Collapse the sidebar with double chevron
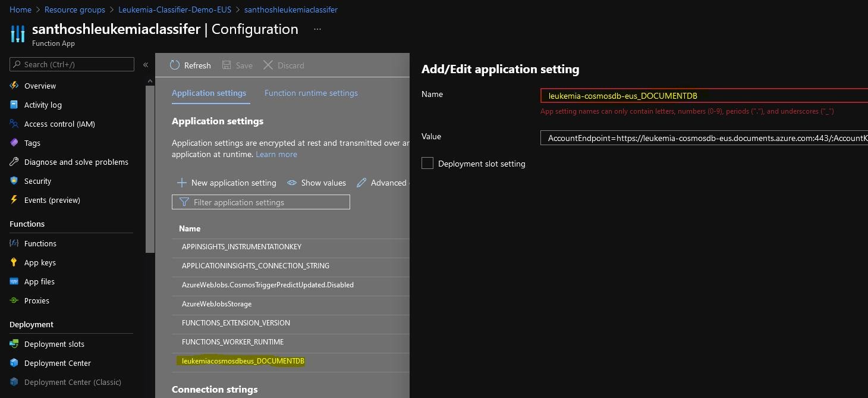 (x=145, y=64)
